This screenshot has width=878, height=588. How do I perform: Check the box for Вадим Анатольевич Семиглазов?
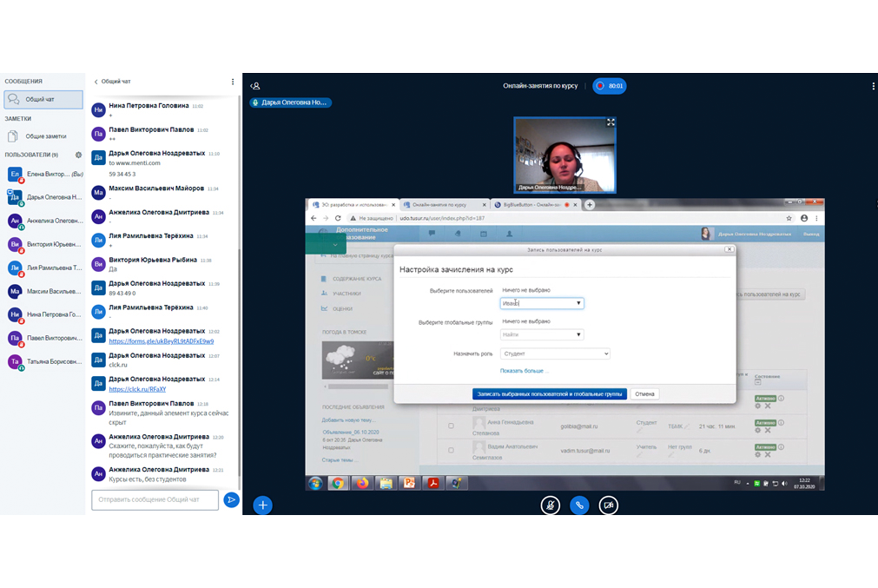click(451, 450)
